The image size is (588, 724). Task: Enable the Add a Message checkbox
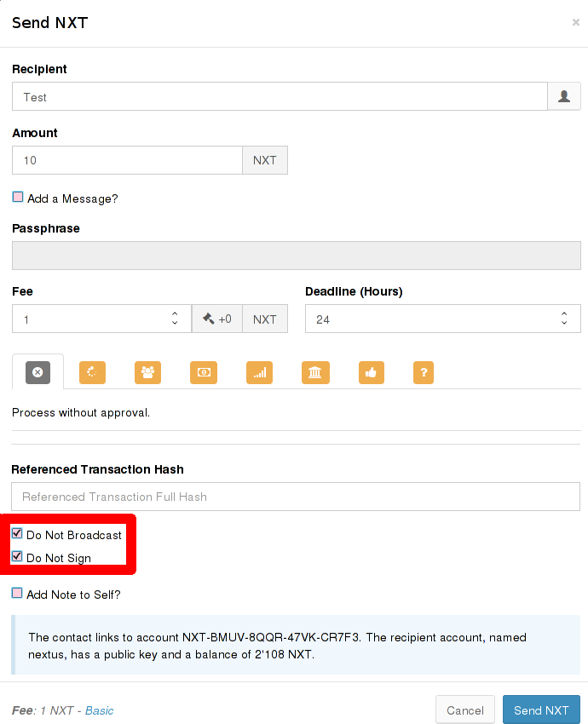(18, 197)
